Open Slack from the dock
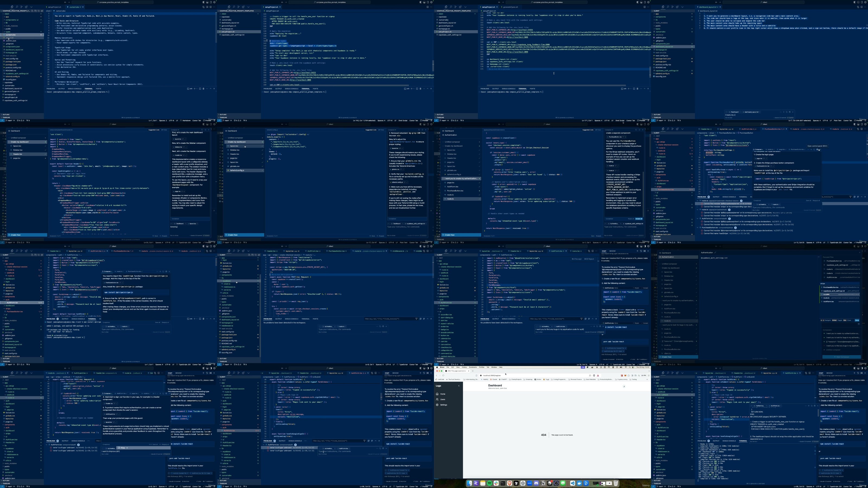 tap(496, 483)
